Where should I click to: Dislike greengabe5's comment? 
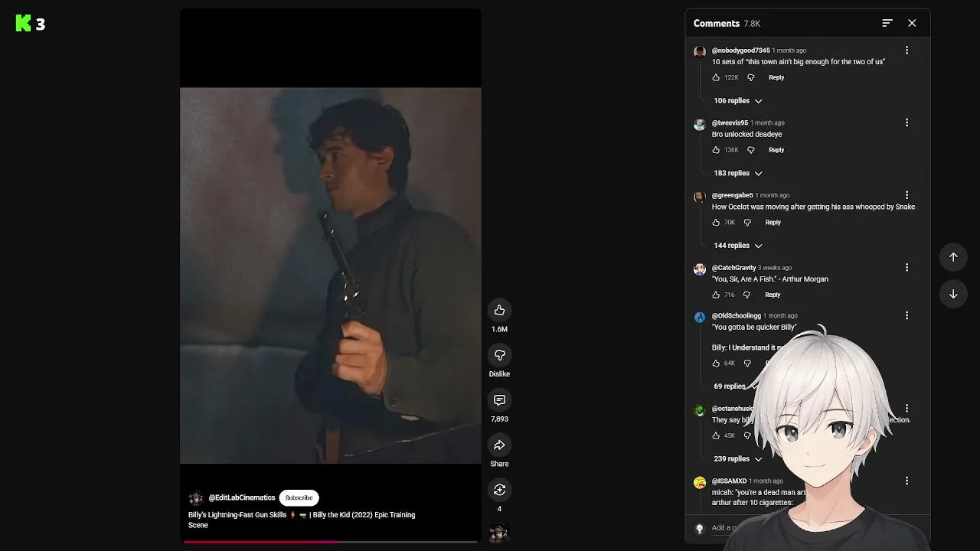[747, 223]
